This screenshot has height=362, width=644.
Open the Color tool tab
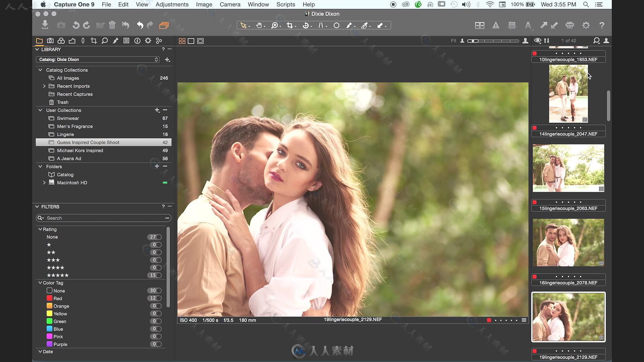point(61,41)
